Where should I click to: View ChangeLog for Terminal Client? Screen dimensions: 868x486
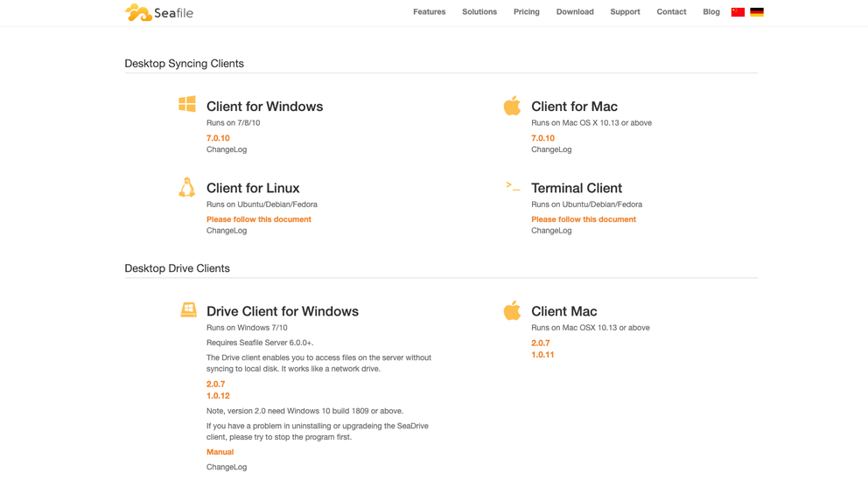[551, 231]
